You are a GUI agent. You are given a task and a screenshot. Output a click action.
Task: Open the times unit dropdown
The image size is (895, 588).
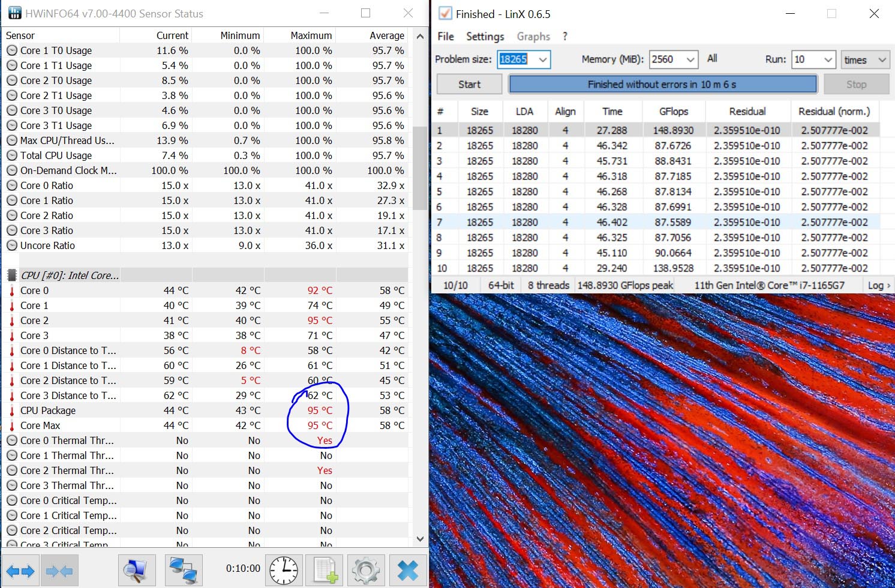click(x=882, y=59)
